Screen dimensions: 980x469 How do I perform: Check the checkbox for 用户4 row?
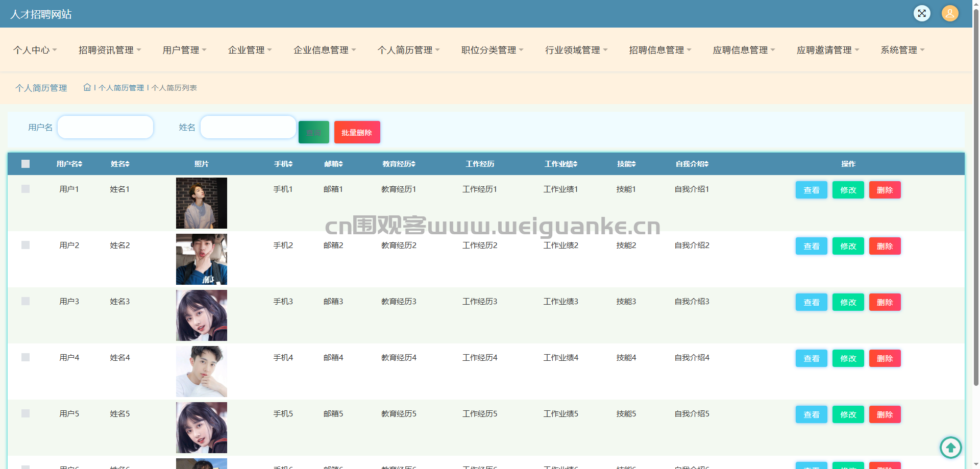26,357
